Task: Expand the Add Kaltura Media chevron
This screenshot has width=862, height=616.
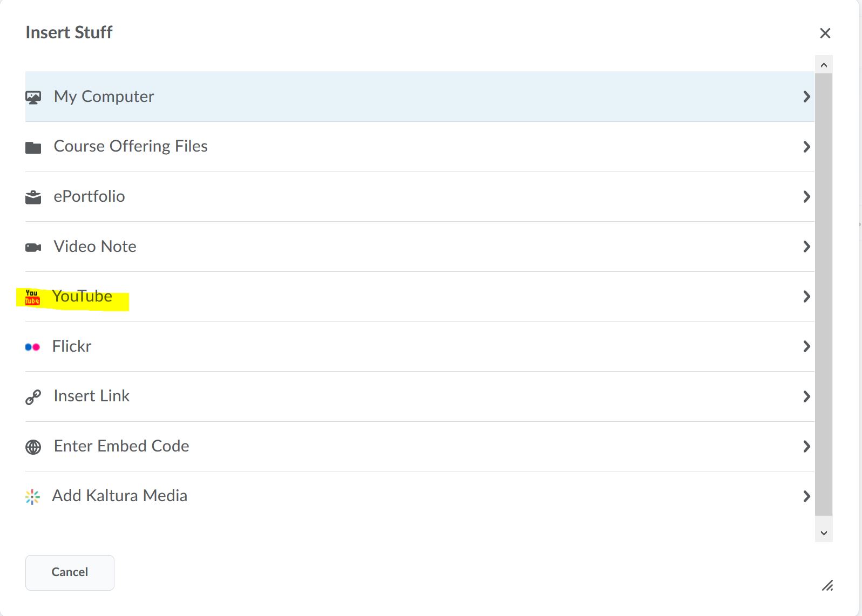Action: coord(806,496)
